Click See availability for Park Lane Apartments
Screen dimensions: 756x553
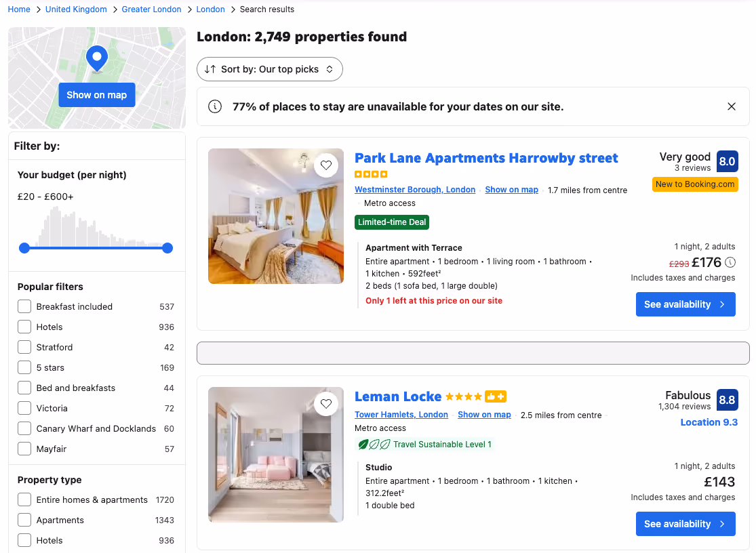click(685, 304)
